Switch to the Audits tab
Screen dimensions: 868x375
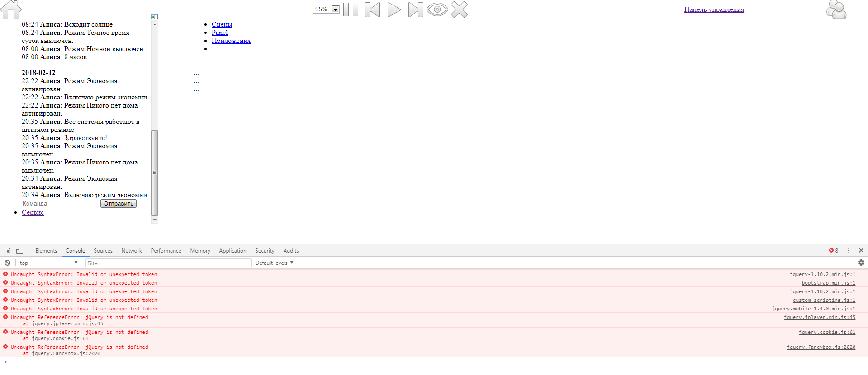(291, 251)
